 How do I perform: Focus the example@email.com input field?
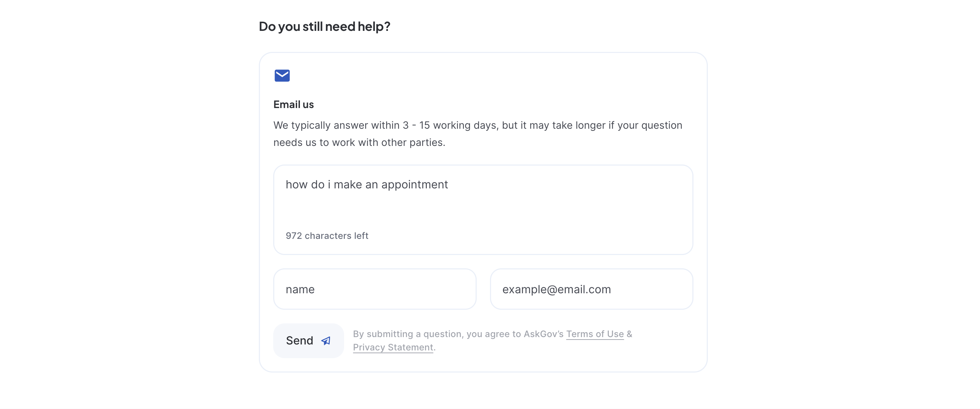click(x=592, y=289)
